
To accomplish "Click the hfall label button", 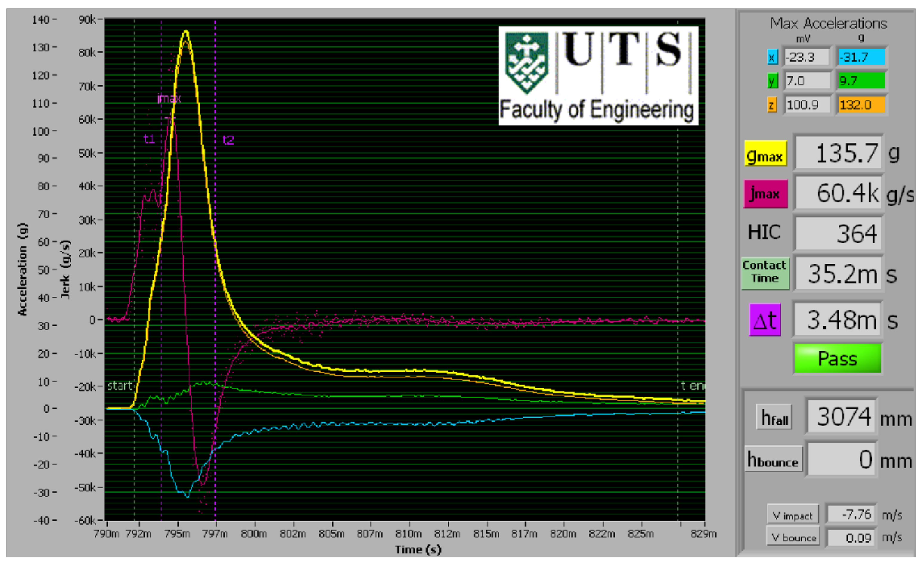I will coord(774,417).
